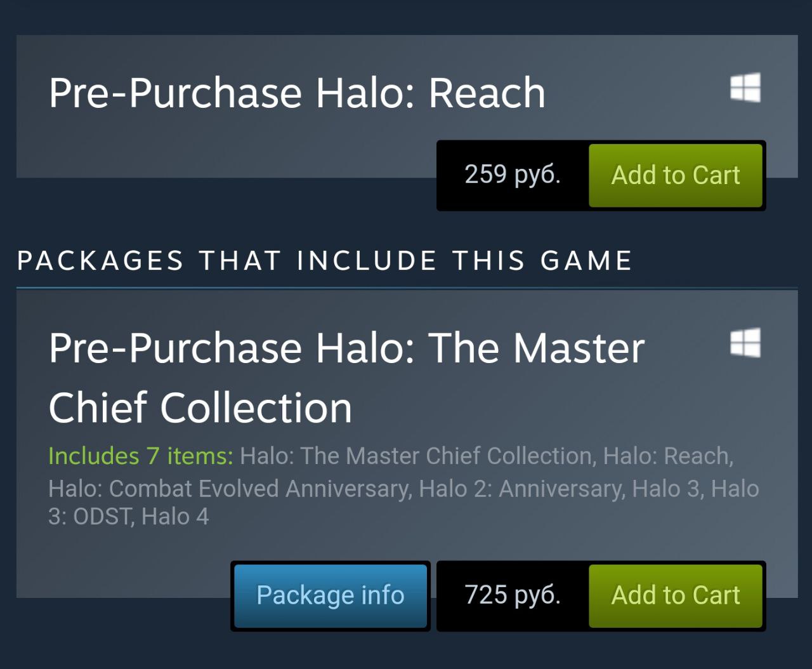
Task: Select the Pre-Purchase Halo: Reach title
Action: [297, 93]
